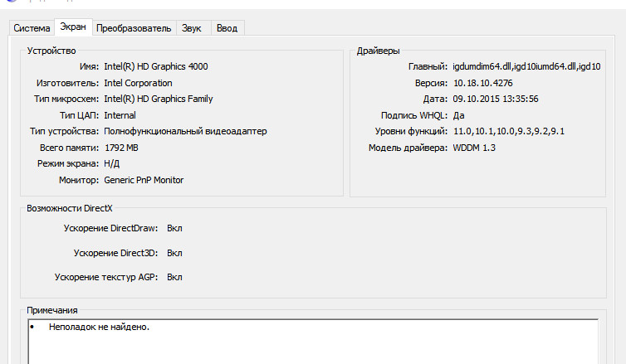Click the driver version 10.18.10.4276
This screenshot has height=364, width=626.
(x=483, y=83)
